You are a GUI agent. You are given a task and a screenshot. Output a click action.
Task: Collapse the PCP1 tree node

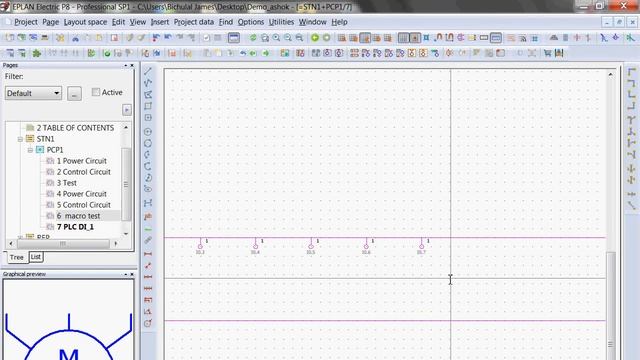[x=30, y=150]
